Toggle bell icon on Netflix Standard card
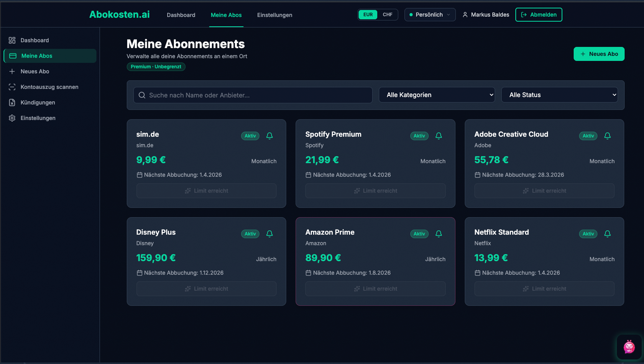 point(607,234)
